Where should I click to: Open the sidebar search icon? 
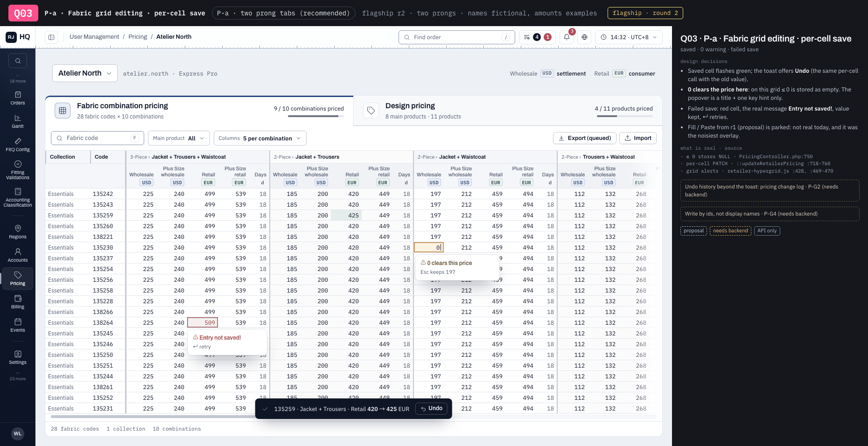point(18,61)
